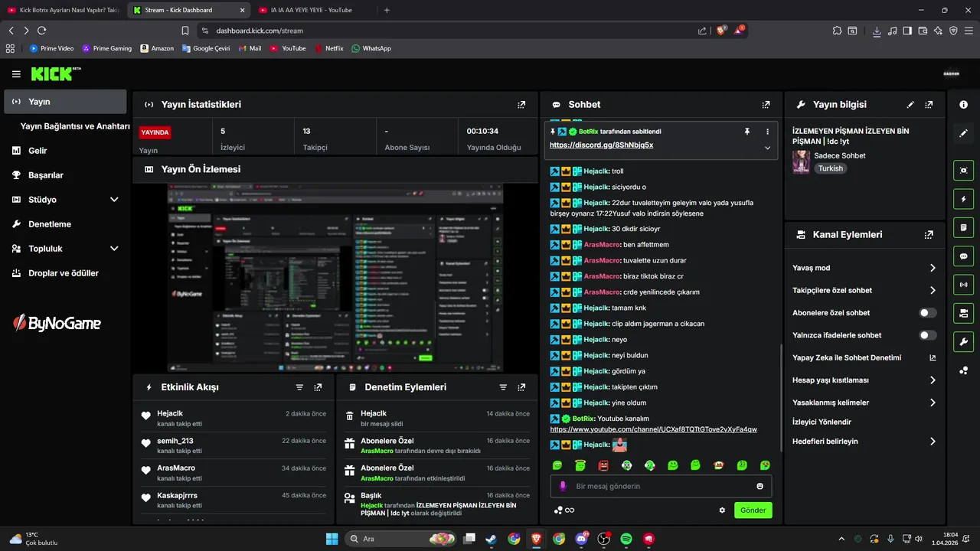Screen dimensions: 980x551
Task: Pop out the Yayın bilgisi panel
Action: coord(929,105)
